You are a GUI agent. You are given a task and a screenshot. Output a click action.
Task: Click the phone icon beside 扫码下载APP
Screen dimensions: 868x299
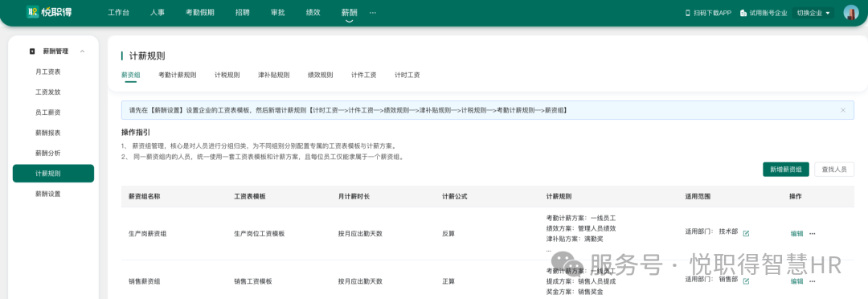pyautogui.click(x=687, y=13)
